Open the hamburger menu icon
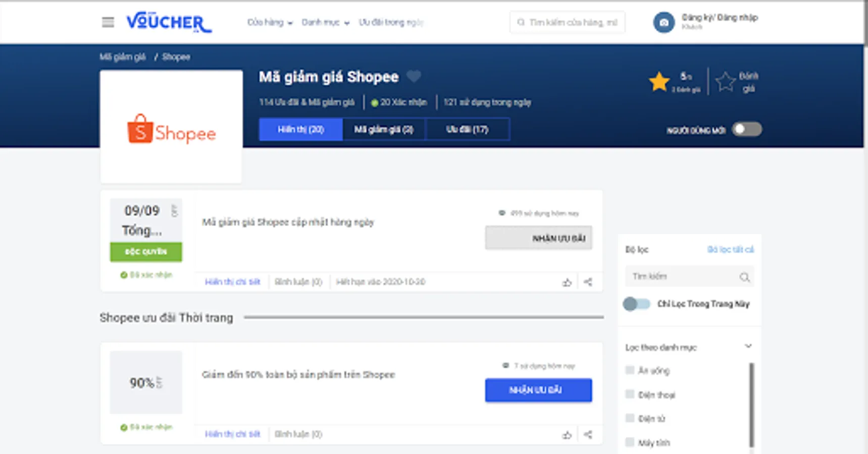 (x=108, y=22)
